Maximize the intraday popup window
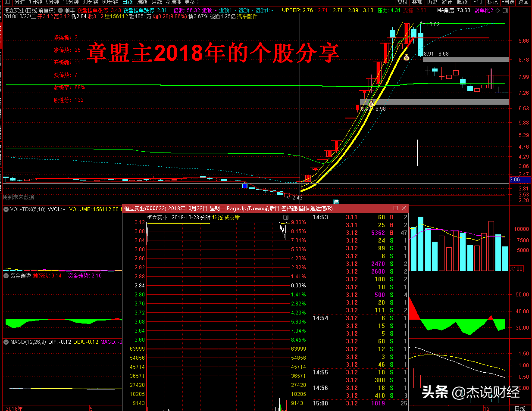 [396, 208]
